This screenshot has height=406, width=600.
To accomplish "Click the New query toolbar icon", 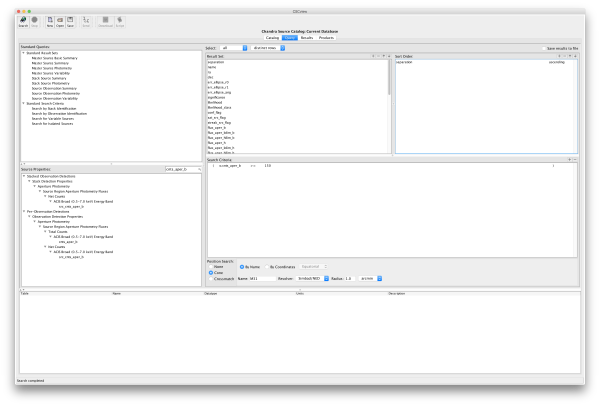I will (x=50, y=21).
